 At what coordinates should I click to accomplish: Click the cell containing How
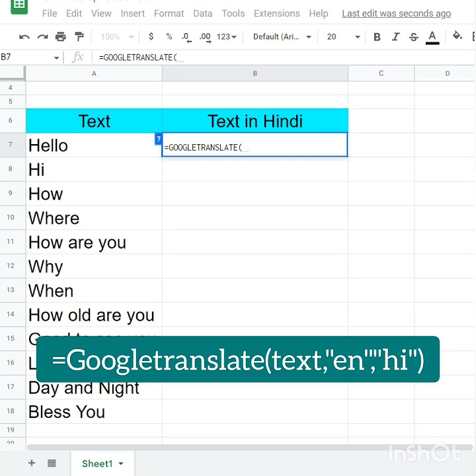94,194
